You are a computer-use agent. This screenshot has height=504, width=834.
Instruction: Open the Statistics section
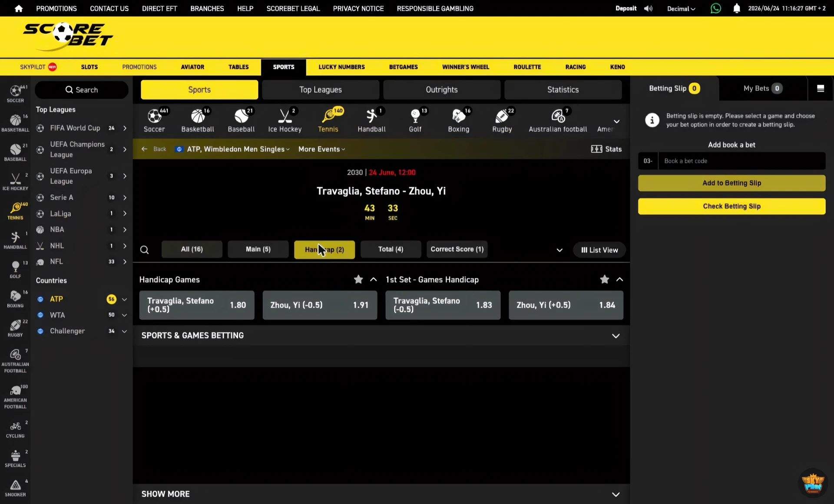[x=563, y=89]
